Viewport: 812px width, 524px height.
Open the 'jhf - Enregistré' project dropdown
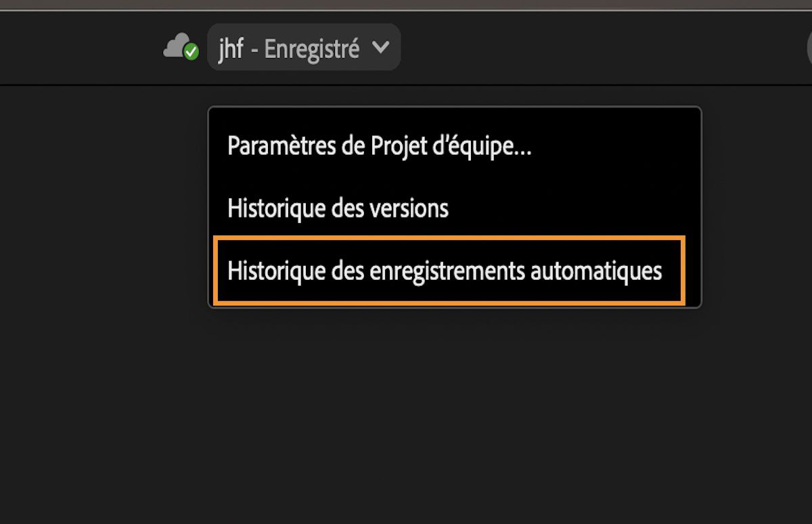304,47
